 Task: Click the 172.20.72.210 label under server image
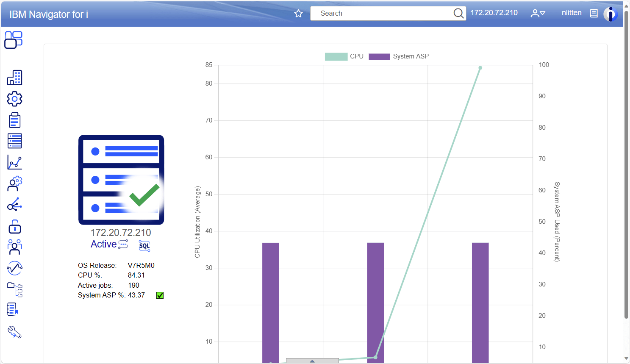121,233
